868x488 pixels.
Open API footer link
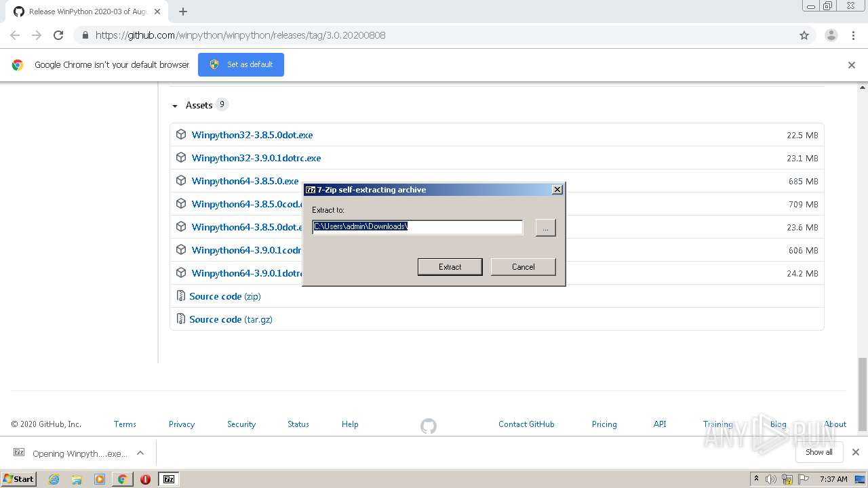[x=660, y=424]
